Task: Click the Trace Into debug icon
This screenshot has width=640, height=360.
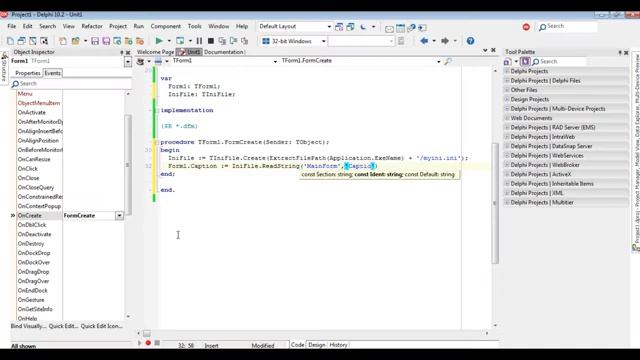Action: click(222, 41)
